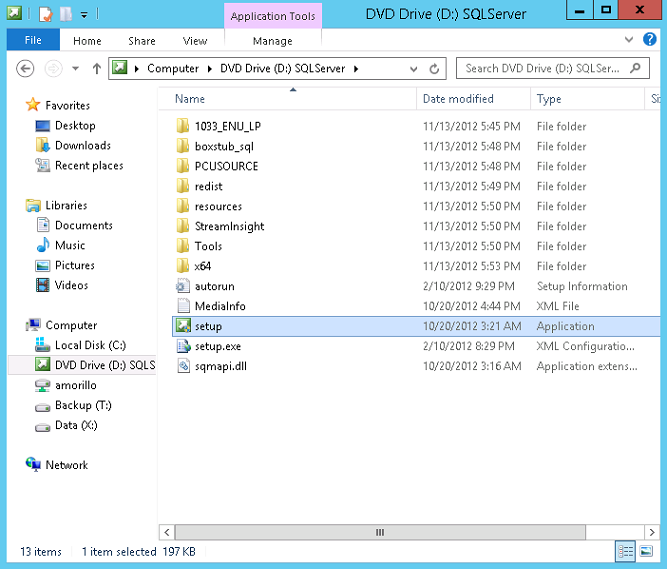The width and height of the screenshot is (667, 569).
Task: Click DVD Drive (D:) SQLServer breadcrumb
Action: point(282,68)
